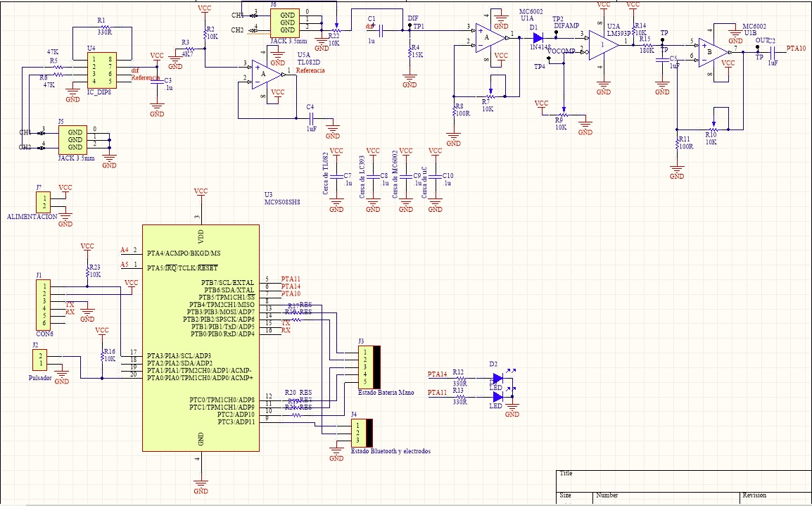Viewport: 812px width, 506px height.
Task: Select the U3 MC9S08SH8 microcontroller body
Action: click(201, 338)
